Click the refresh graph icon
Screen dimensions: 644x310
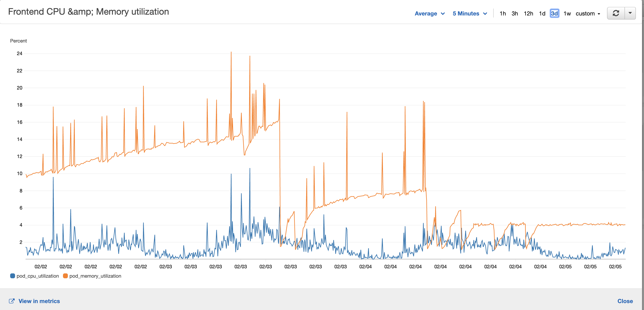click(x=616, y=13)
